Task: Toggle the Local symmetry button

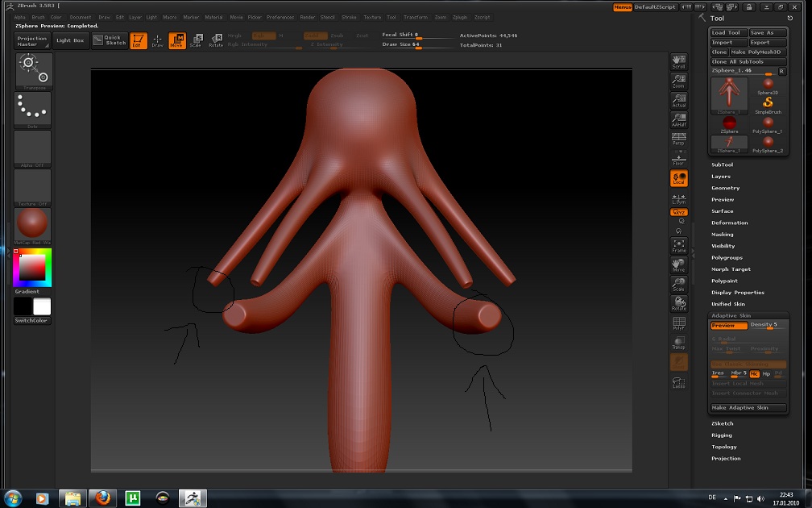Action: coord(679,178)
